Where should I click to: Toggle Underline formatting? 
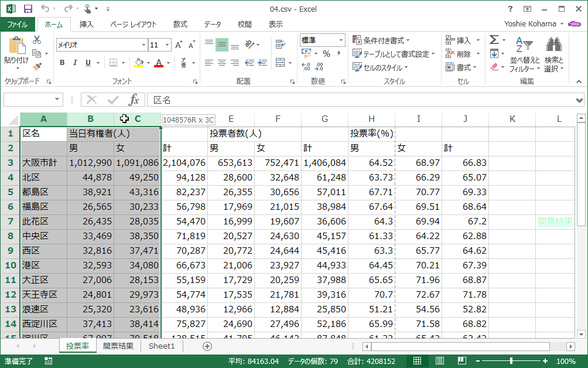pos(88,63)
